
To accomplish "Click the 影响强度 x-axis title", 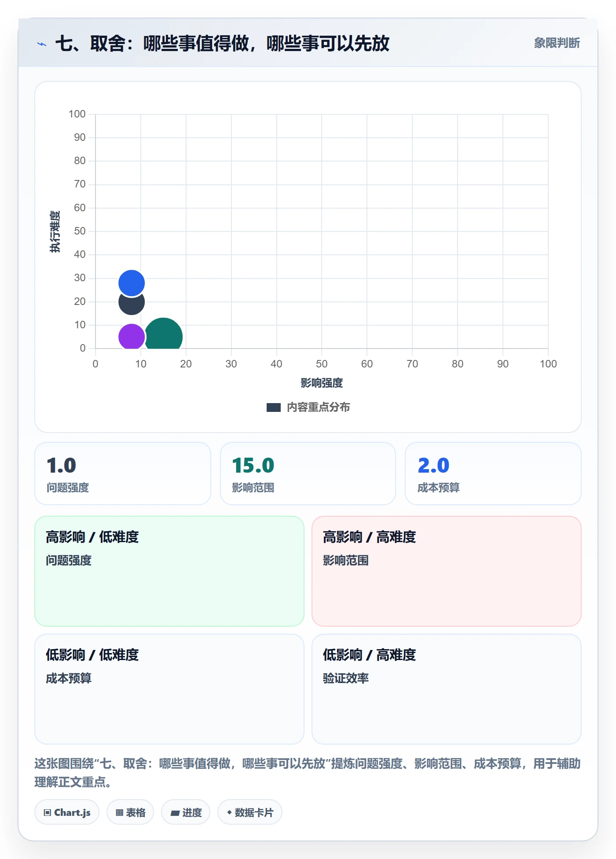I will pyautogui.click(x=322, y=383).
